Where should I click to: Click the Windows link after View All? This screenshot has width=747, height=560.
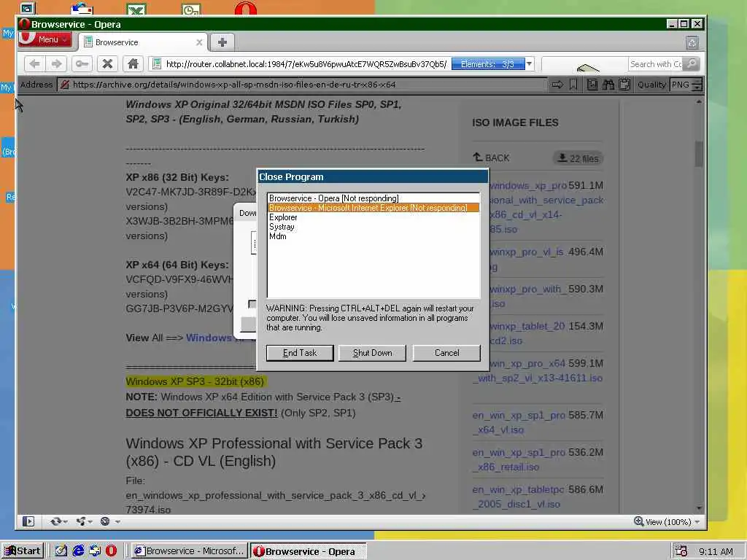pos(209,338)
